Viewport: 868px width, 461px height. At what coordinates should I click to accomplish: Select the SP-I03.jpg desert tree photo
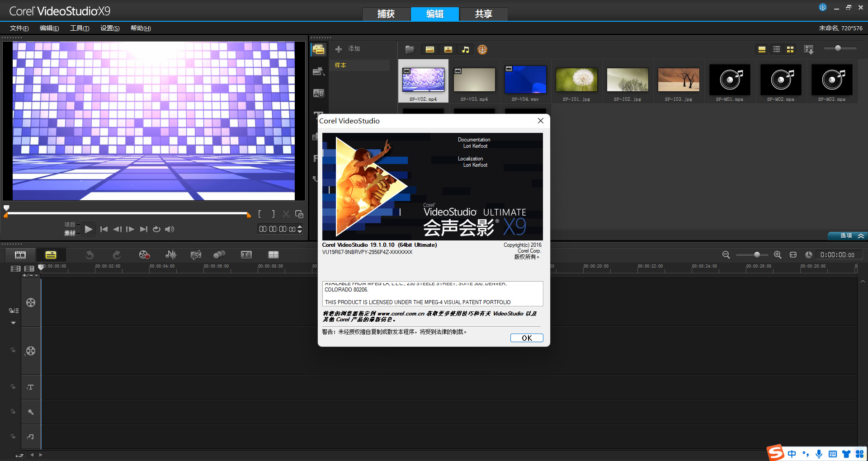click(679, 81)
